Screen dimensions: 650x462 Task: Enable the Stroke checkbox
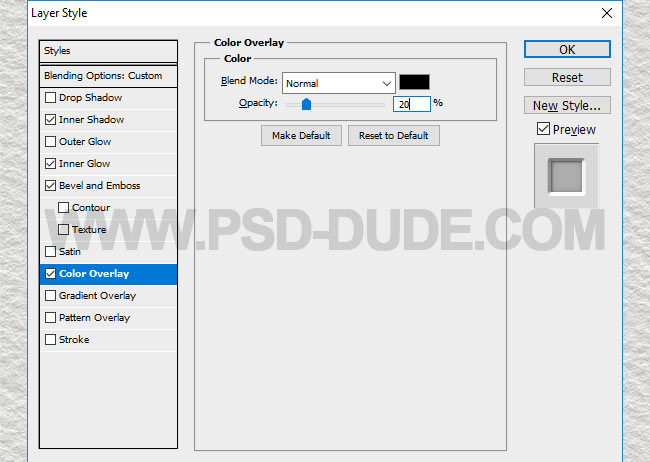coord(50,340)
